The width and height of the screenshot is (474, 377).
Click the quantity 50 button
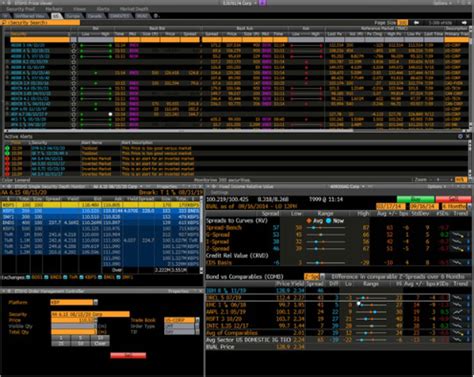[x=80, y=343]
